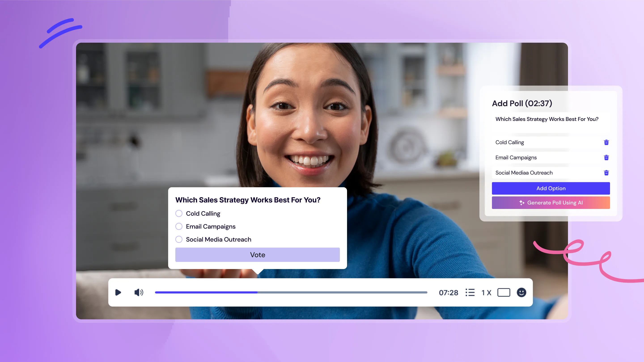This screenshot has height=362, width=644.
Task: Submit the poll with Vote button
Action: pos(258,255)
